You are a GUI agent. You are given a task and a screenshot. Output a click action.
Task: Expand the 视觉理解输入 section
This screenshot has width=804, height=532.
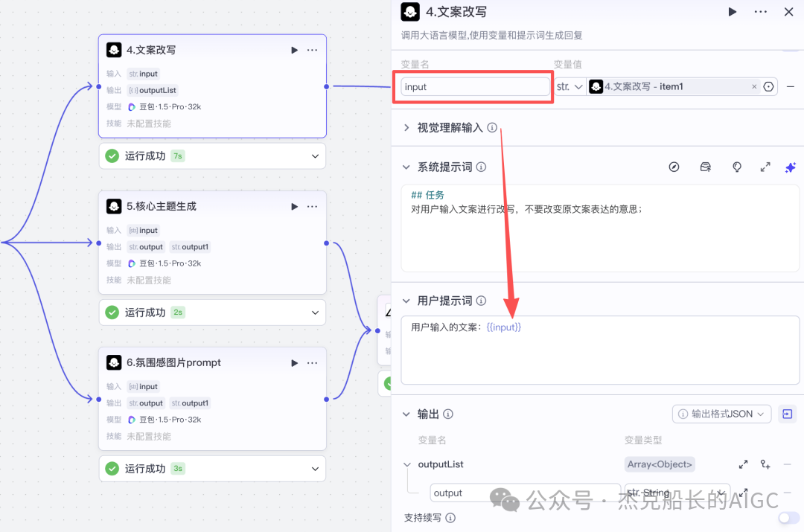pyautogui.click(x=406, y=128)
